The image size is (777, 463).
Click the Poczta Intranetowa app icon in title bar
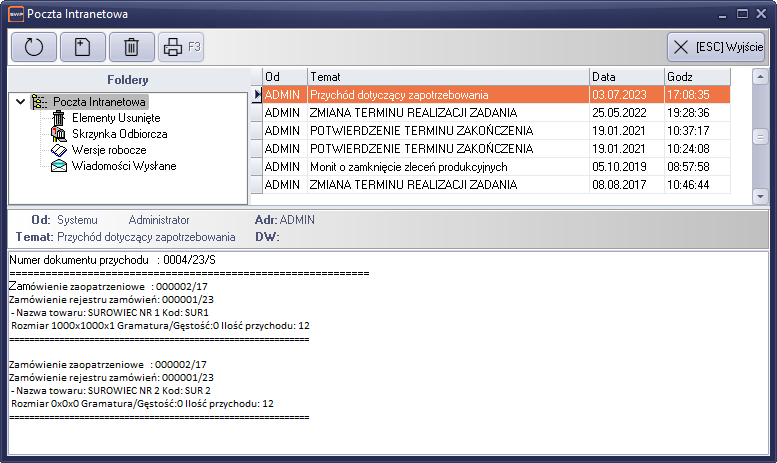point(14,14)
